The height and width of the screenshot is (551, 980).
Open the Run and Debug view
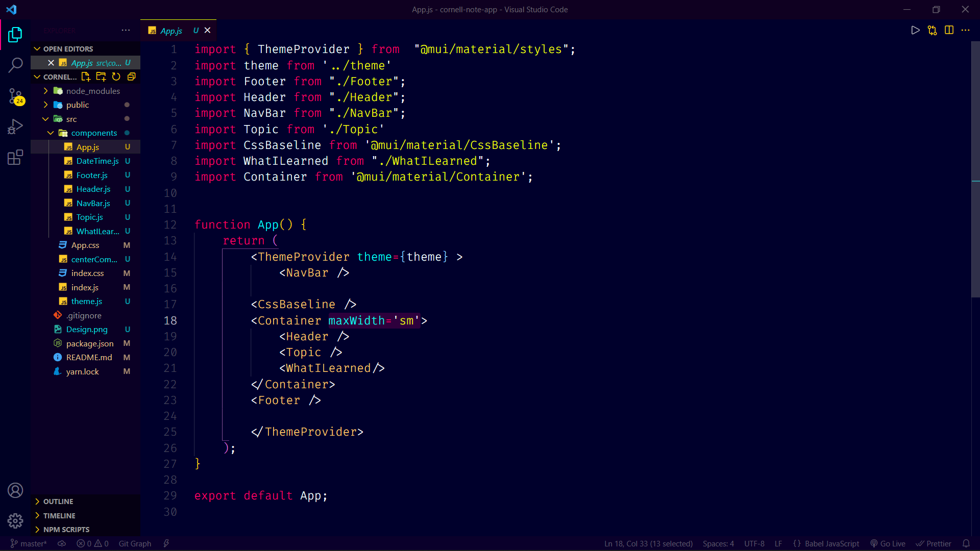coord(15,126)
